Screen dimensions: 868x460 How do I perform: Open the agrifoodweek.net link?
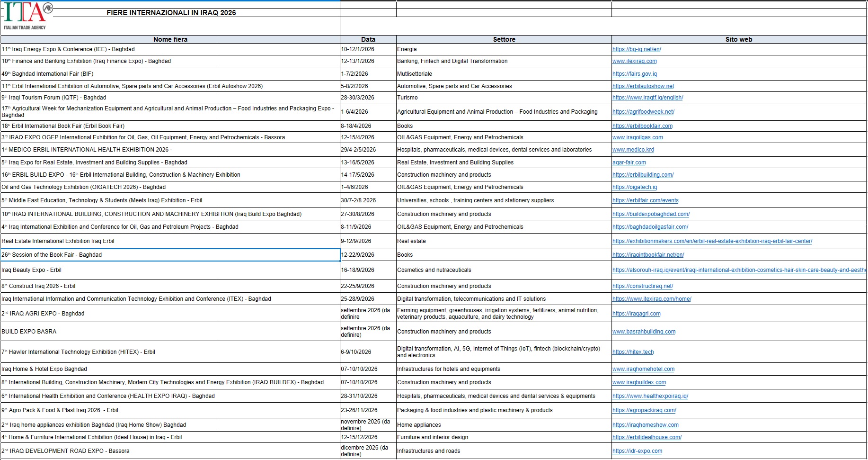(x=643, y=112)
